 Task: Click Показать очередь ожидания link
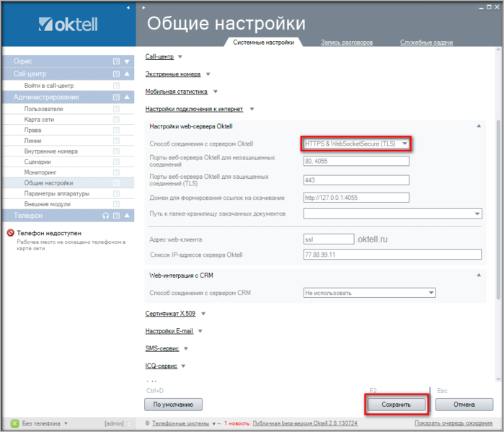pos(454,423)
